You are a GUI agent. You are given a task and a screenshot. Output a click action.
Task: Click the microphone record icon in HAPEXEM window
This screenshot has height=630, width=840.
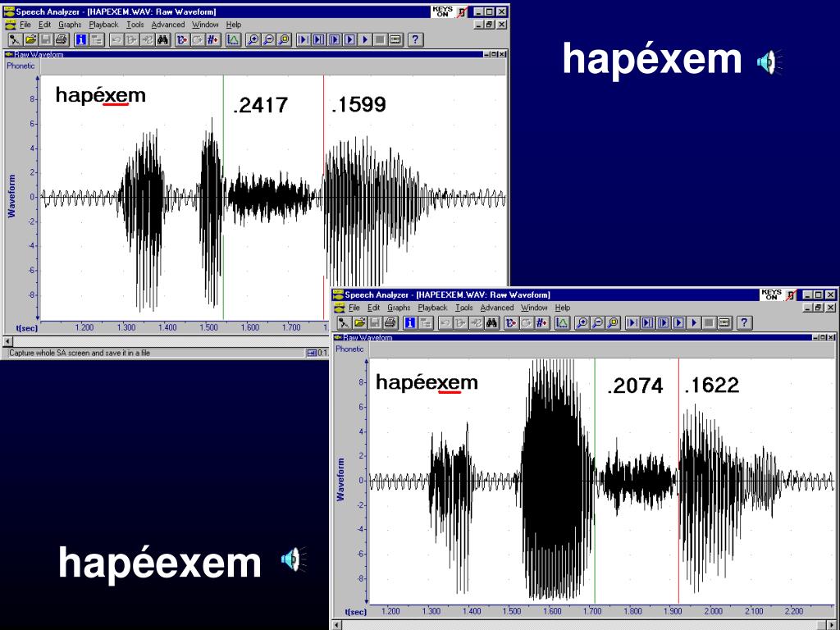point(15,39)
